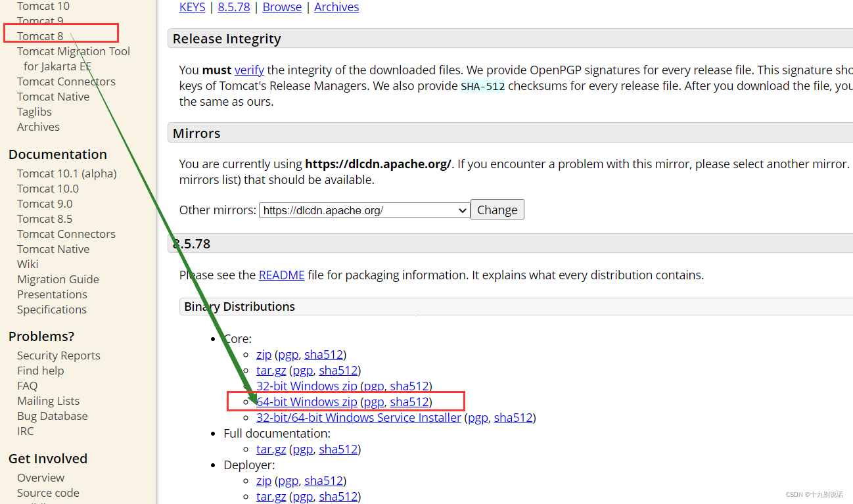The width and height of the screenshot is (853, 504).
Task: Open pgp signature for Full documentation tar.gz
Action: click(x=303, y=449)
